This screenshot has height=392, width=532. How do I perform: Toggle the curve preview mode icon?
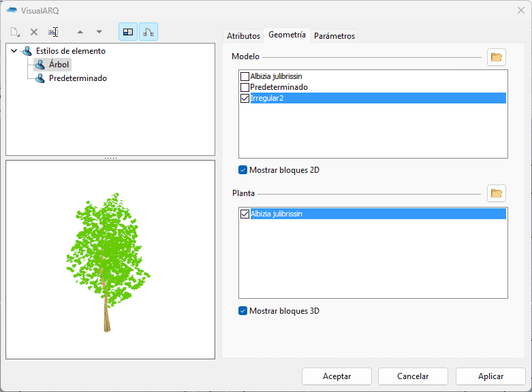click(148, 32)
